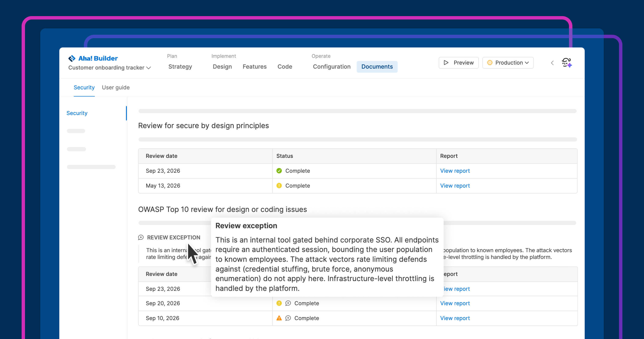The image size is (644, 339).
Task: Click the yellow warning icon for May 13, 2026
Action: pyautogui.click(x=279, y=186)
